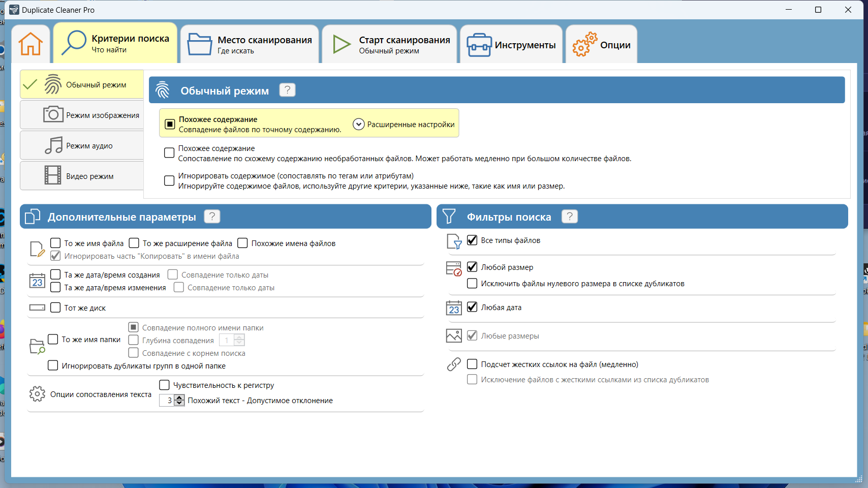Click the folder icon on Место сканирования tab
Screen dimensions: 868x488
pyautogui.click(x=200, y=44)
